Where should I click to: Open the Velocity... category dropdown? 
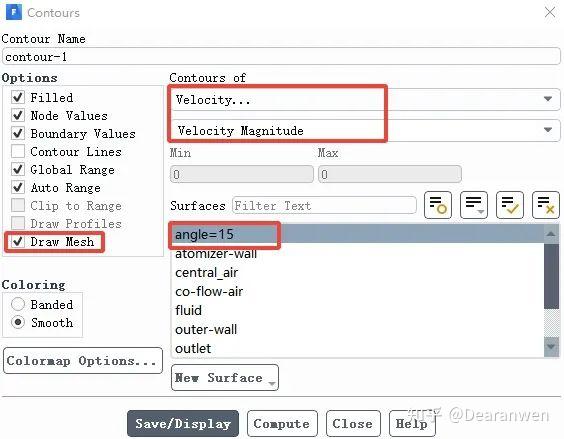(364, 99)
